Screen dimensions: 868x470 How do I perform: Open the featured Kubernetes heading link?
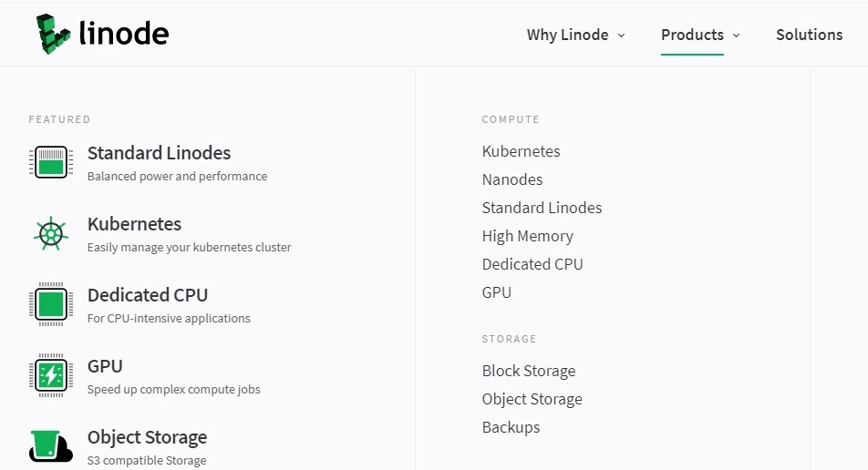(134, 224)
